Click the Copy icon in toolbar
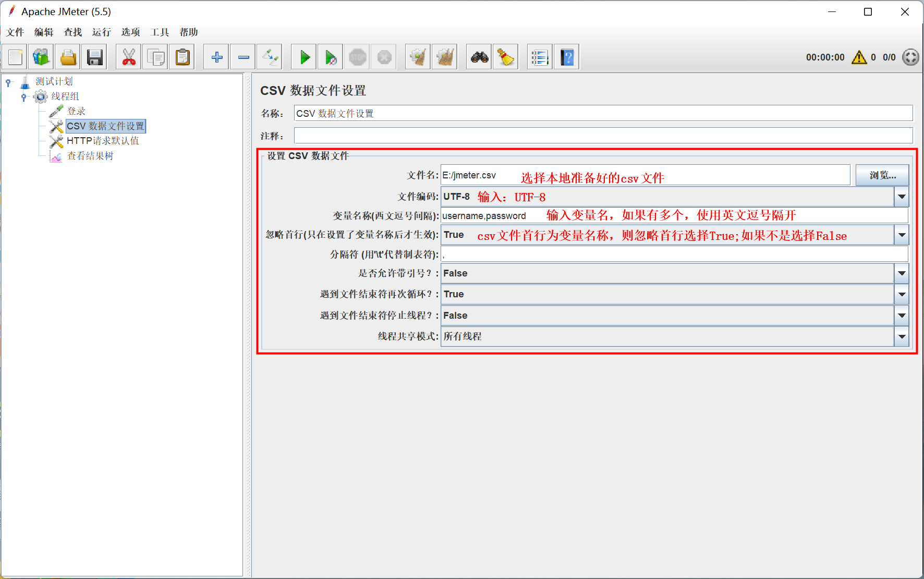This screenshot has width=924, height=579. pyautogui.click(x=155, y=57)
